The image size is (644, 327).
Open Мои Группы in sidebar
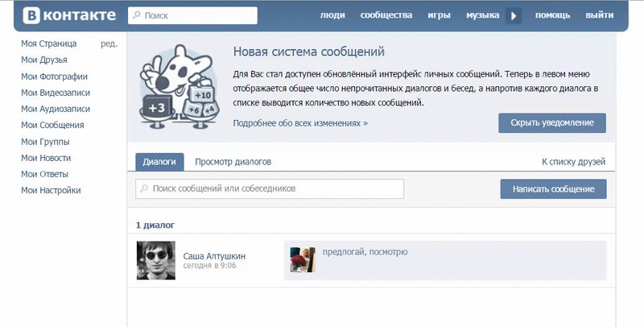click(x=45, y=142)
